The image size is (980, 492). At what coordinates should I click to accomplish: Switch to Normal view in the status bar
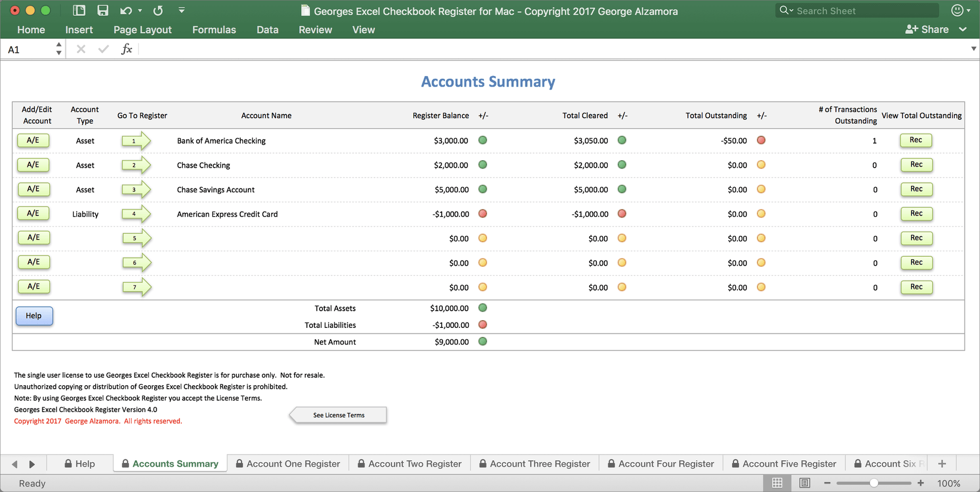point(777,482)
